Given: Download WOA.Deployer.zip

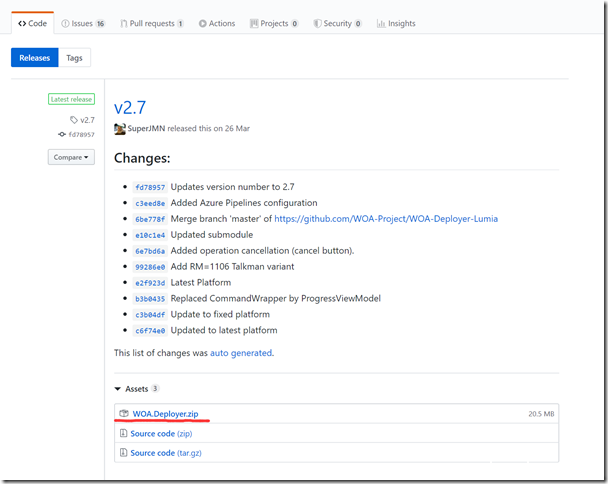Looking at the screenshot, I should click(165, 413).
